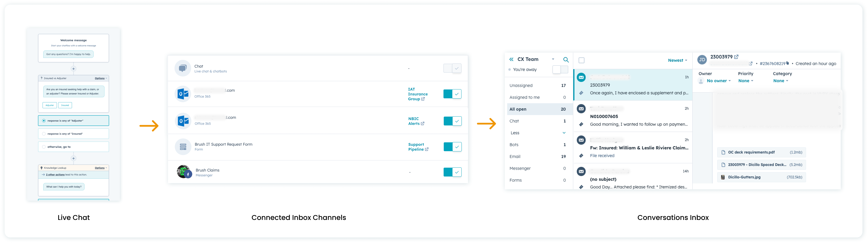
Task: Collapse the inbox sidebar with the double chevron
Action: 511,59
